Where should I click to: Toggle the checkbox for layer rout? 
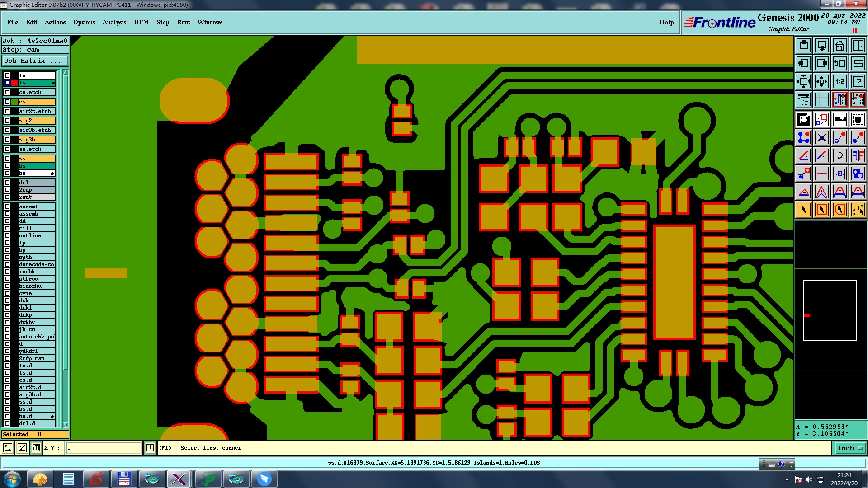pos(7,197)
